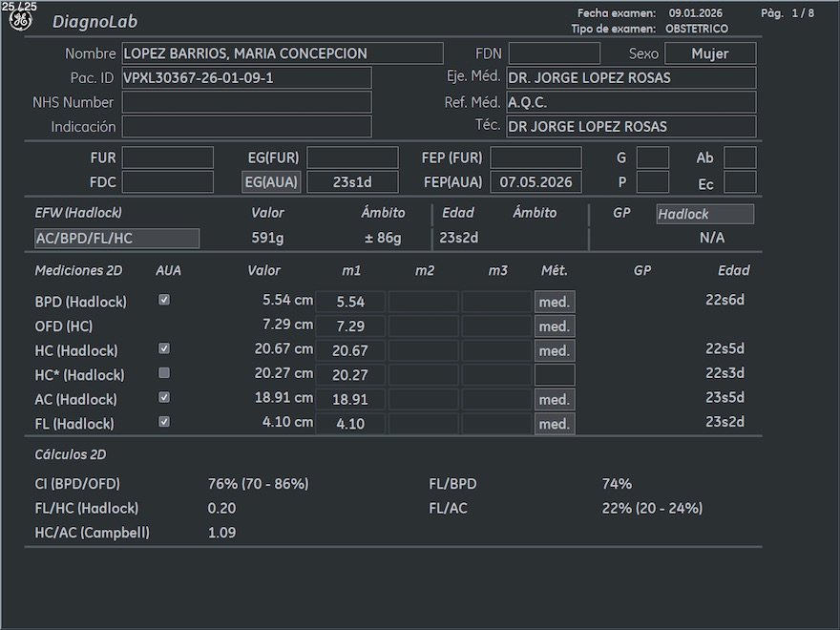Open the Hadlock GP selection field
This screenshot has height=630, width=840.
704,215
